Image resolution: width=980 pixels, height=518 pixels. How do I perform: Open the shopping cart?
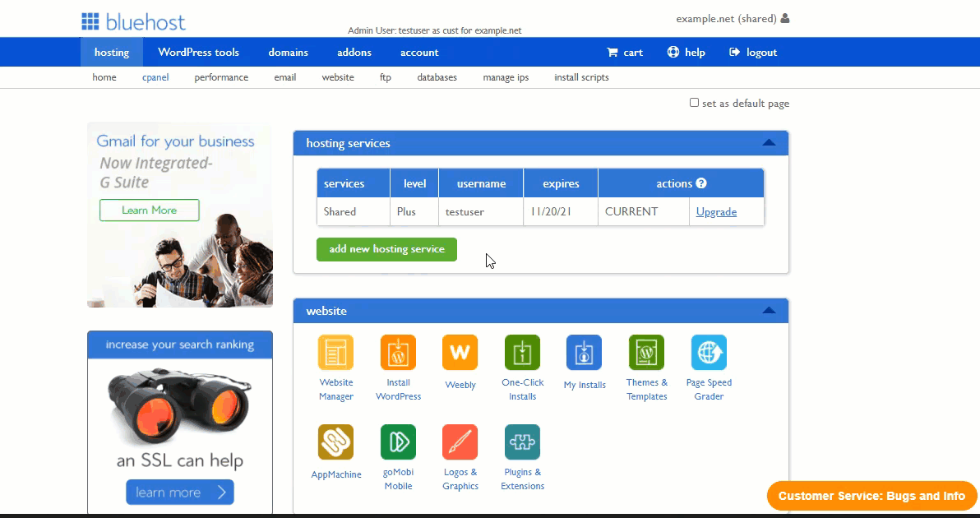(x=625, y=53)
